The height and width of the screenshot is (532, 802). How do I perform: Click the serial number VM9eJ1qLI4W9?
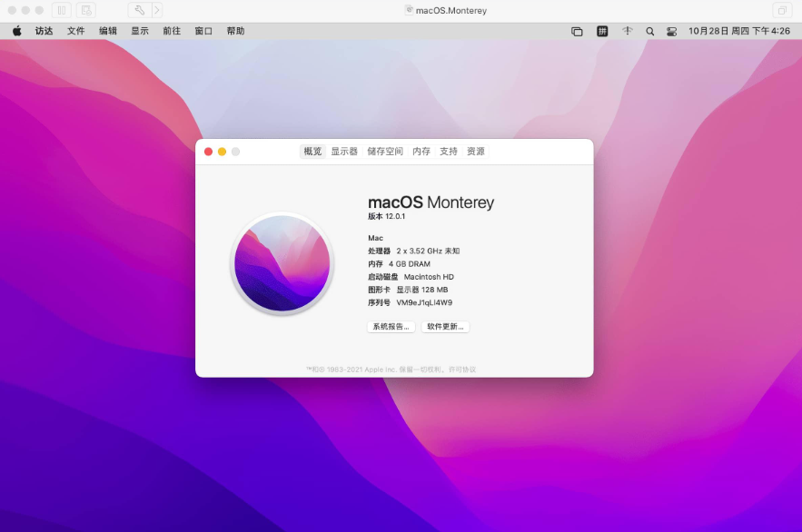(x=424, y=302)
